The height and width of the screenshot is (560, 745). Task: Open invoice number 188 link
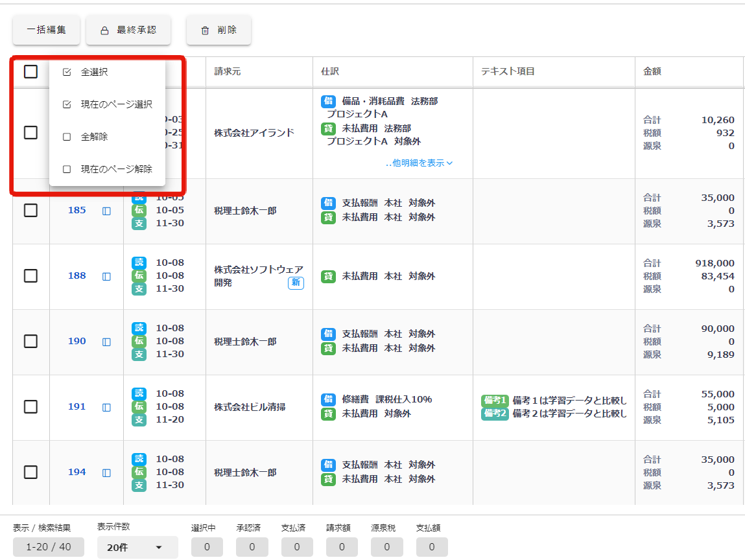click(x=77, y=276)
